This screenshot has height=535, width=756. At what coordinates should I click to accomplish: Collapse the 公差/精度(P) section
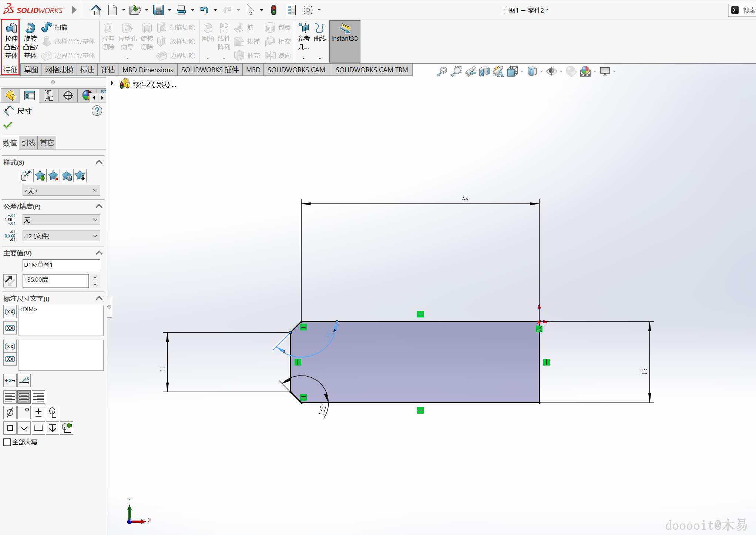coord(99,206)
